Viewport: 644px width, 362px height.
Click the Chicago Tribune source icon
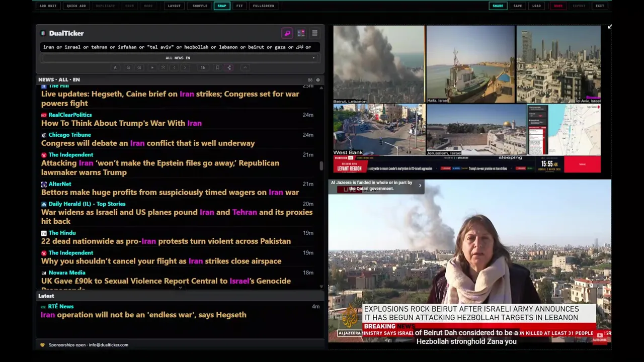44,135
